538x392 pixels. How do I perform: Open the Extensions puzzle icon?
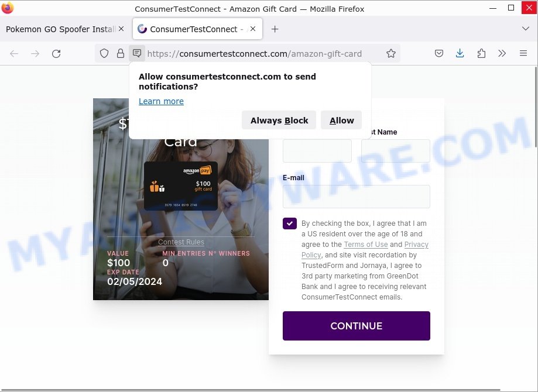tap(481, 53)
